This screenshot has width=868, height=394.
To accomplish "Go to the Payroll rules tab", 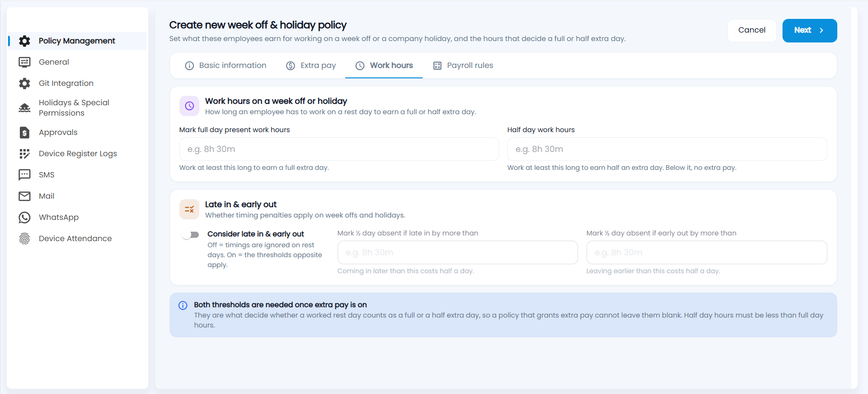I will [x=463, y=66].
